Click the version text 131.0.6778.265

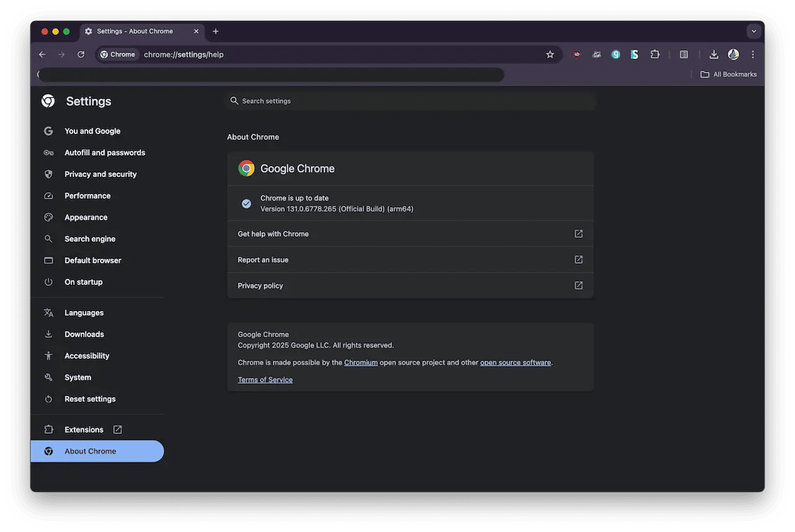337,209
